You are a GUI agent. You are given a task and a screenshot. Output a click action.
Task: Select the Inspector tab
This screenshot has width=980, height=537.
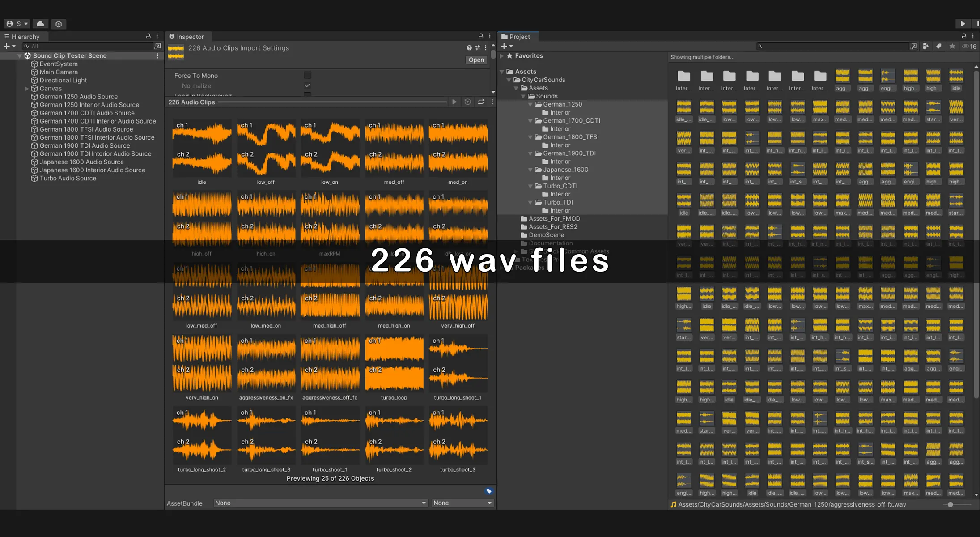pyautogui.click(x=187, y=37)
